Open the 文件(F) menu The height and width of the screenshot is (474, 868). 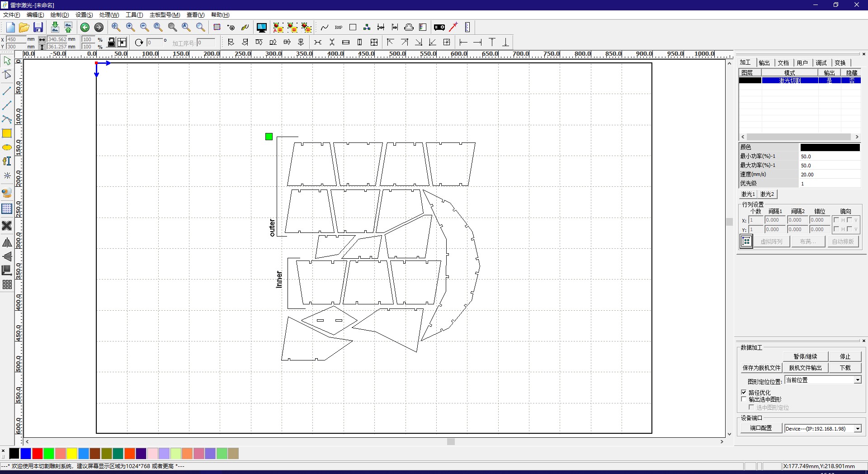[x=11, y=14]
